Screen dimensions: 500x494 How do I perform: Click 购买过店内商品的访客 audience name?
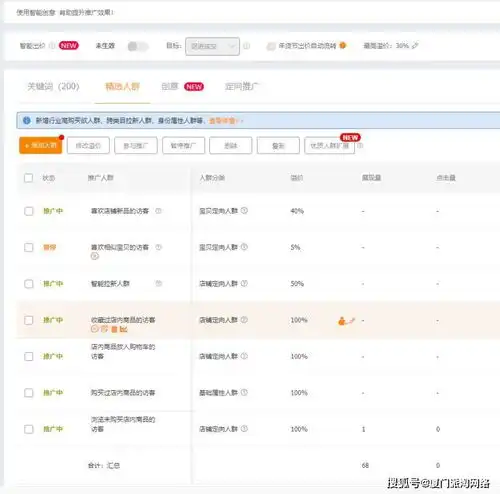pos(123,393)
